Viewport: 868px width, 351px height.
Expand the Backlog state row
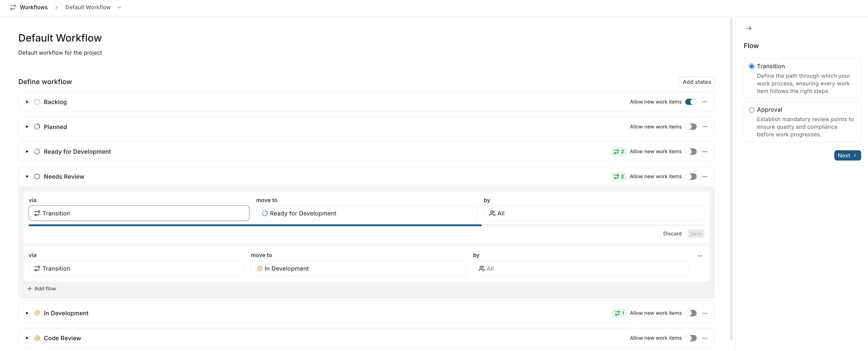[x=27, y=102]
